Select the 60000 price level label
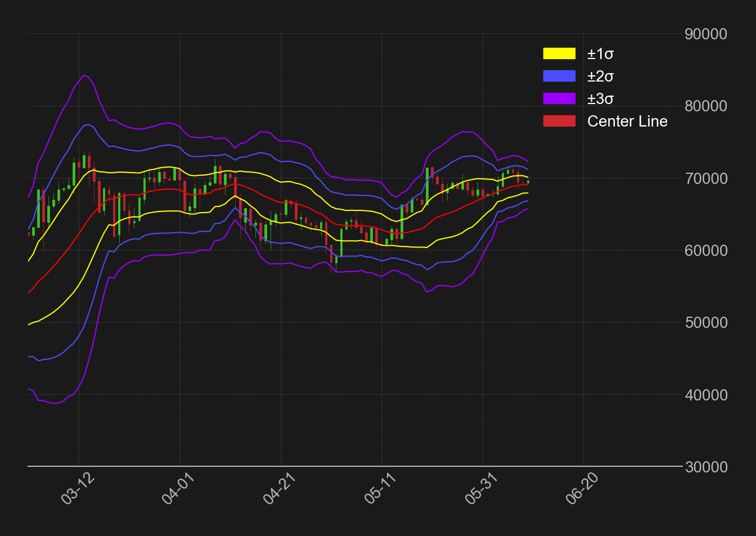The image size is (756, 536). [x=706, y=250]
